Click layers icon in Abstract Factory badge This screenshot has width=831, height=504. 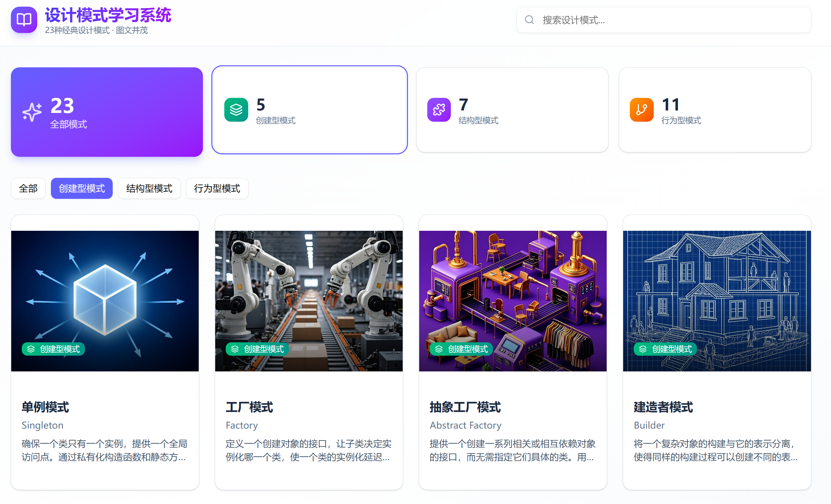click(x=439, y=349)
